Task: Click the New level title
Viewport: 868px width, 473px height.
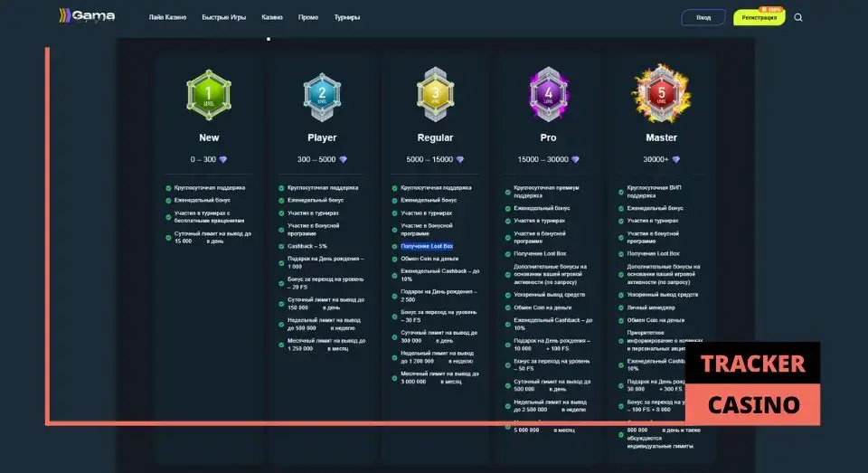Action: (x=209, y=137)
